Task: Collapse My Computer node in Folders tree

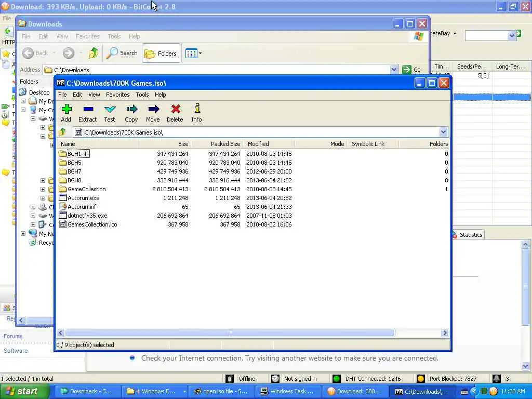Action: tap(23, 110)
